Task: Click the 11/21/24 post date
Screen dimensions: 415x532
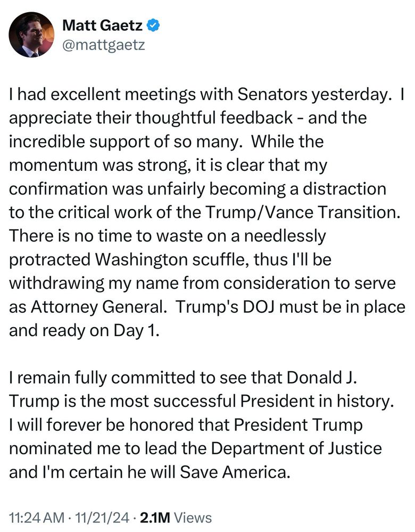Action: coord(103,518)
